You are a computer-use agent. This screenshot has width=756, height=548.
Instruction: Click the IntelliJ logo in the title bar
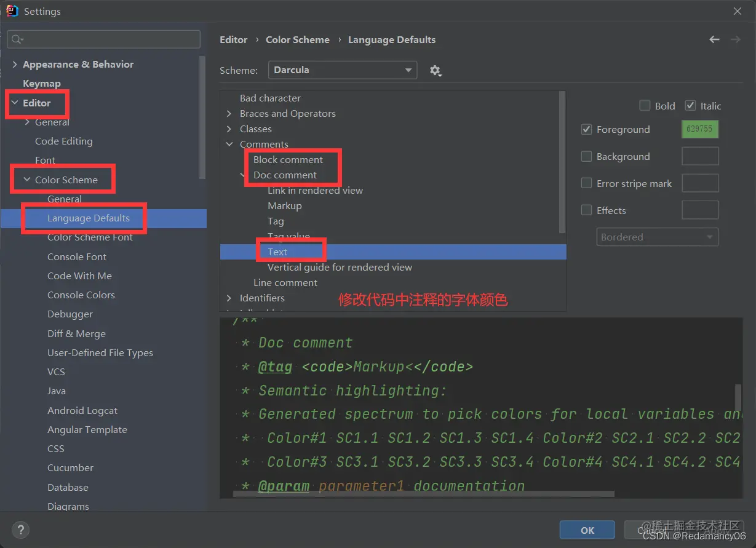coord(12,11)
